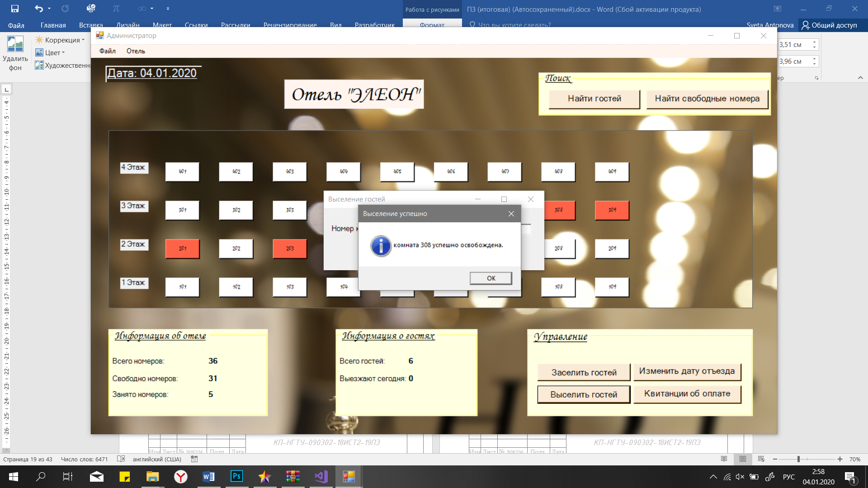Click the Выселить гостей button

point(584,394)
